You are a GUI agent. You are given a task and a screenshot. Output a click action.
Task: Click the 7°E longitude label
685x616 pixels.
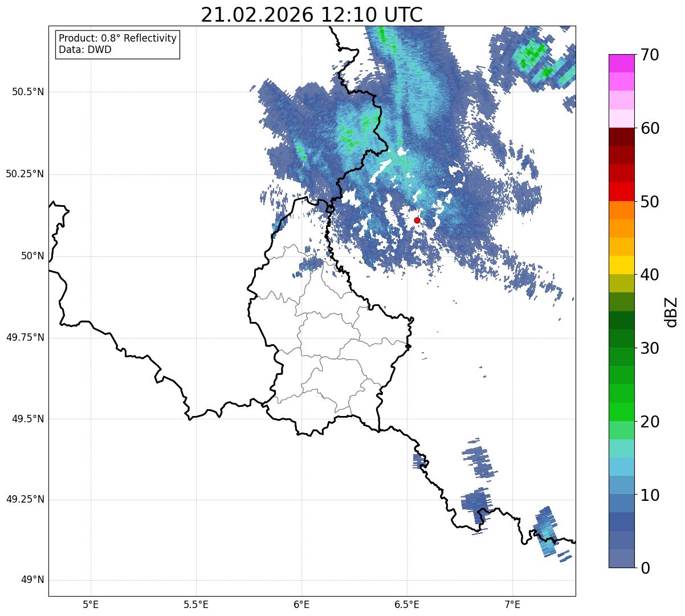click(x=512, y=605)
